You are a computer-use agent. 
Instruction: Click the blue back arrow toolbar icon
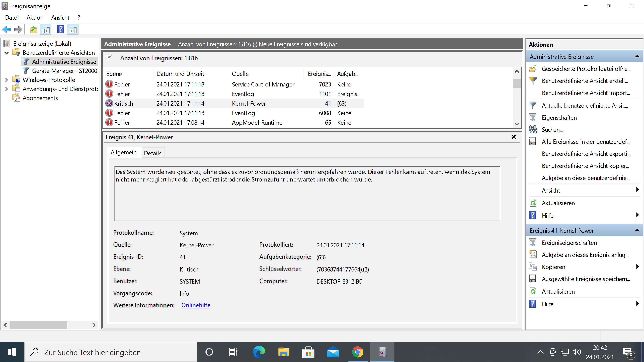pos(7,29)
